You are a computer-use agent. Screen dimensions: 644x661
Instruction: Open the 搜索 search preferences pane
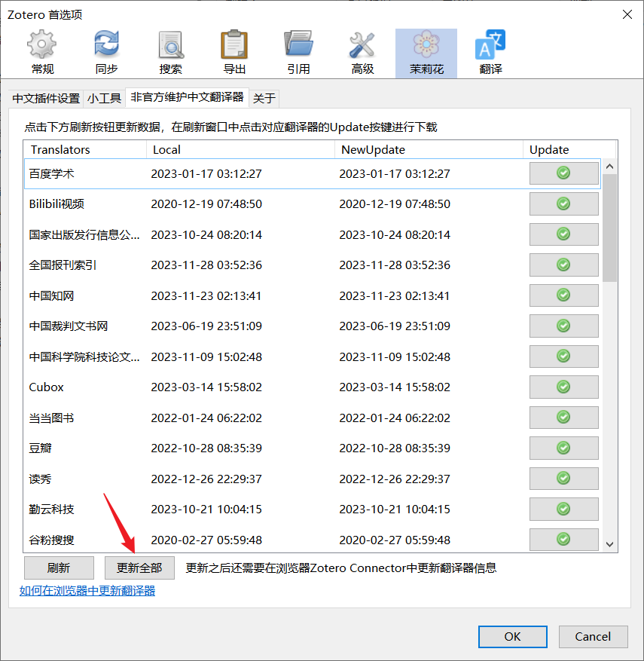pos(170,53)
